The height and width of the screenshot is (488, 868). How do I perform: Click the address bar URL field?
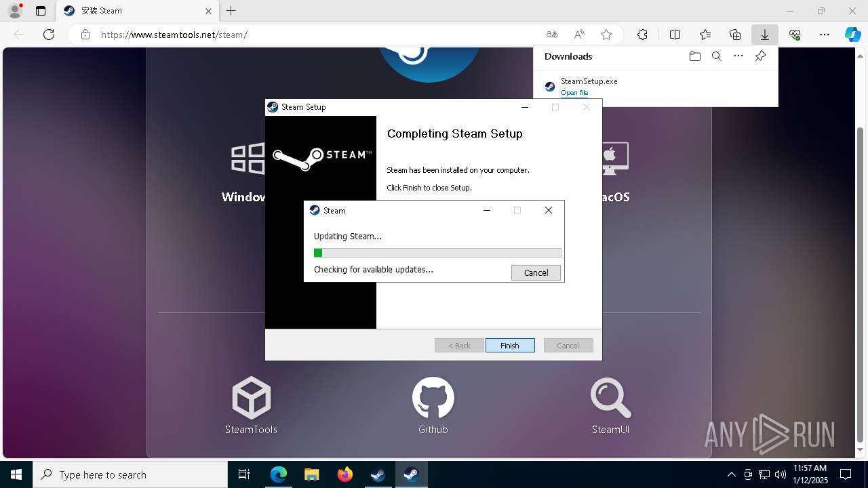[x=319, y=35]
